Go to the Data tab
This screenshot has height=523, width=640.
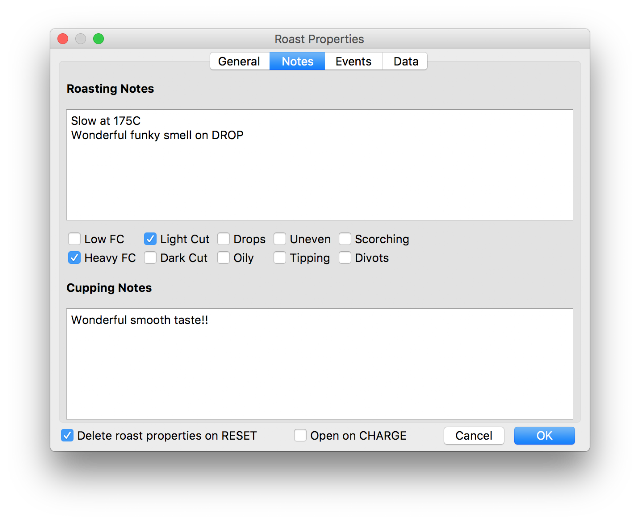point(405,61)
